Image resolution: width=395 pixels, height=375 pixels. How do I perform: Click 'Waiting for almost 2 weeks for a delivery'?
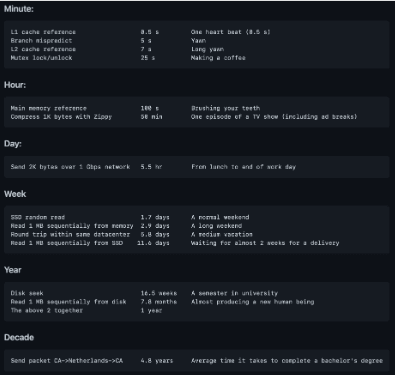pos(265,243)
